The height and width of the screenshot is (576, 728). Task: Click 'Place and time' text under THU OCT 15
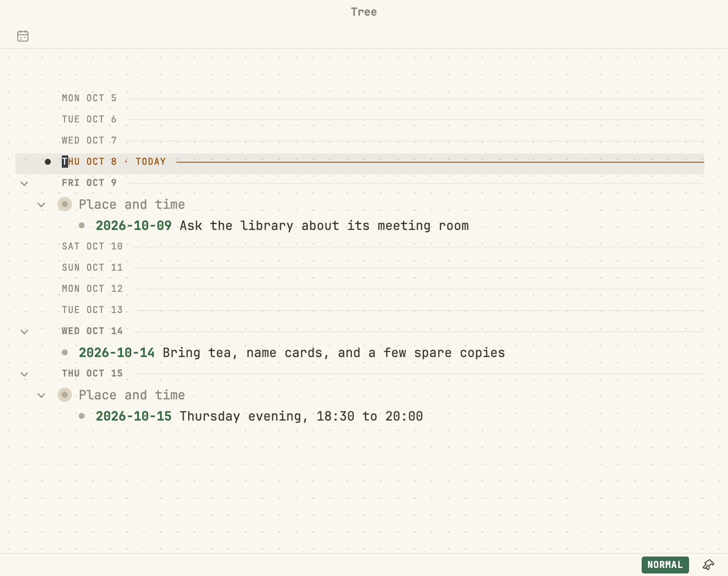(x=132, y=395)
